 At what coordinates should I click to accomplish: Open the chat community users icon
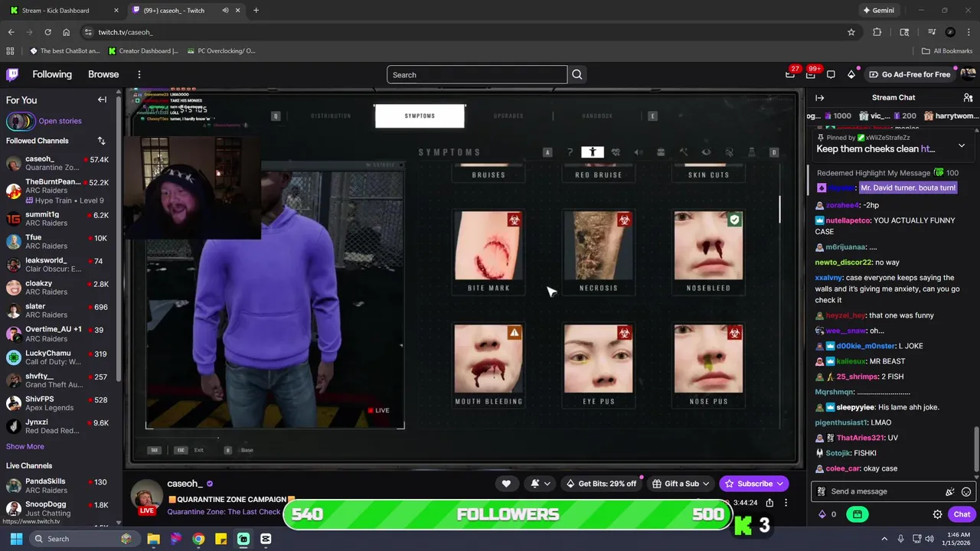(968, 97)
